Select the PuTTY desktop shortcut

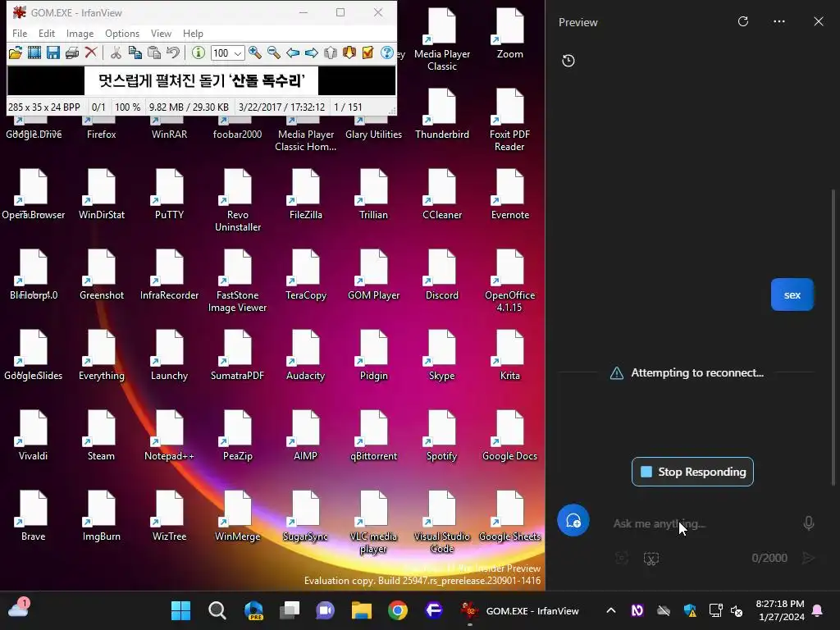(x=169, y=194)
